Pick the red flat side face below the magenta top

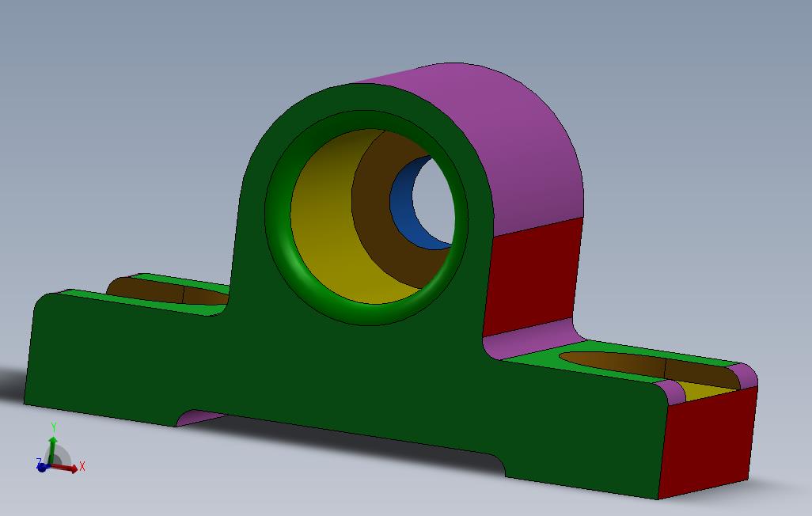tap(531, 277)
